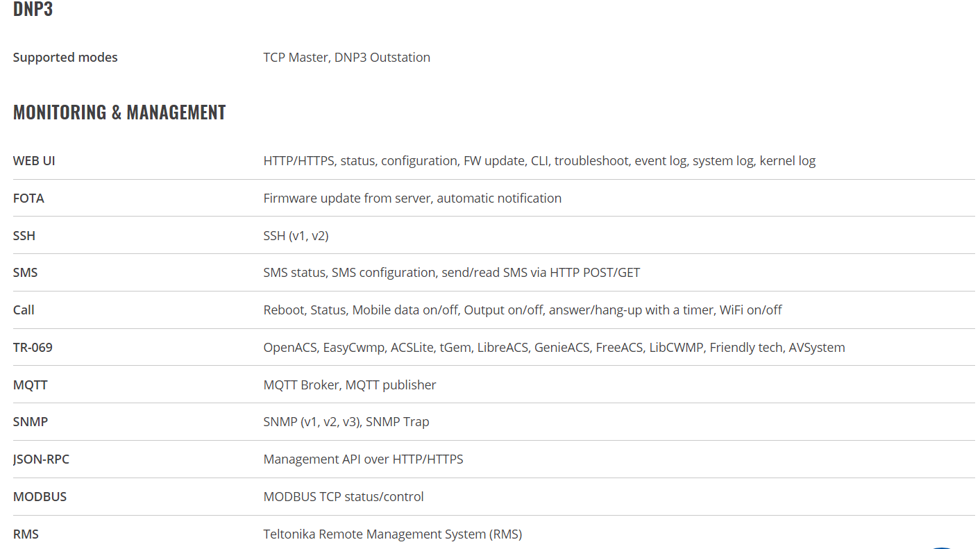This screenshot has height=549, width=980.
Task: Click the Reboot, Status, Mobile data description
Action: tap(522, 310)
